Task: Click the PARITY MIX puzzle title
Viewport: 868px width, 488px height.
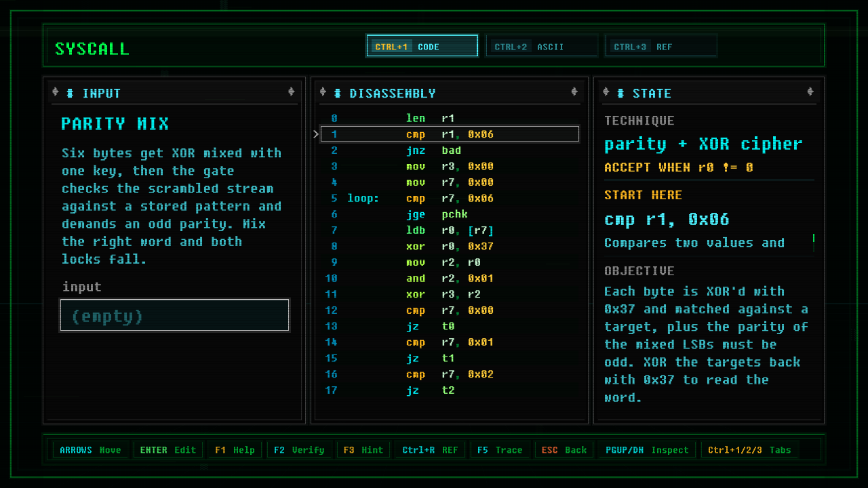Action: click(115, 124)
